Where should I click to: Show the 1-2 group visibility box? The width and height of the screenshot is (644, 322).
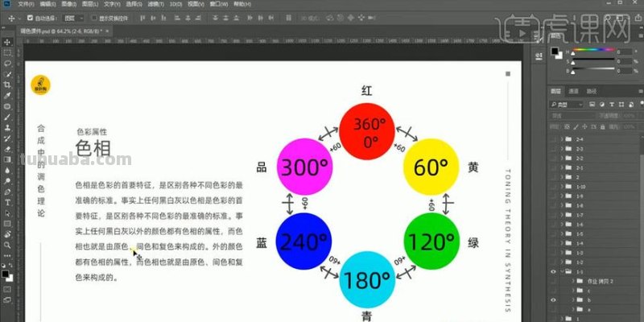point(553,262)
